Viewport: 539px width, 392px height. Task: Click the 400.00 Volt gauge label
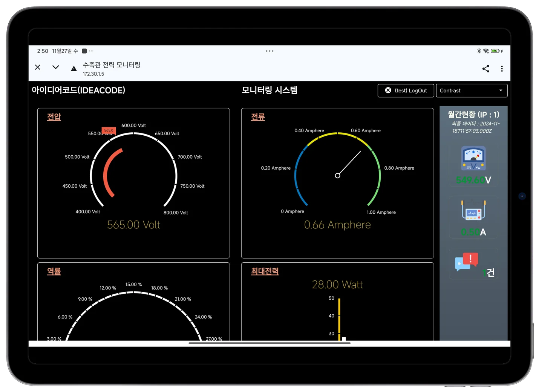(x=88, y=212)
